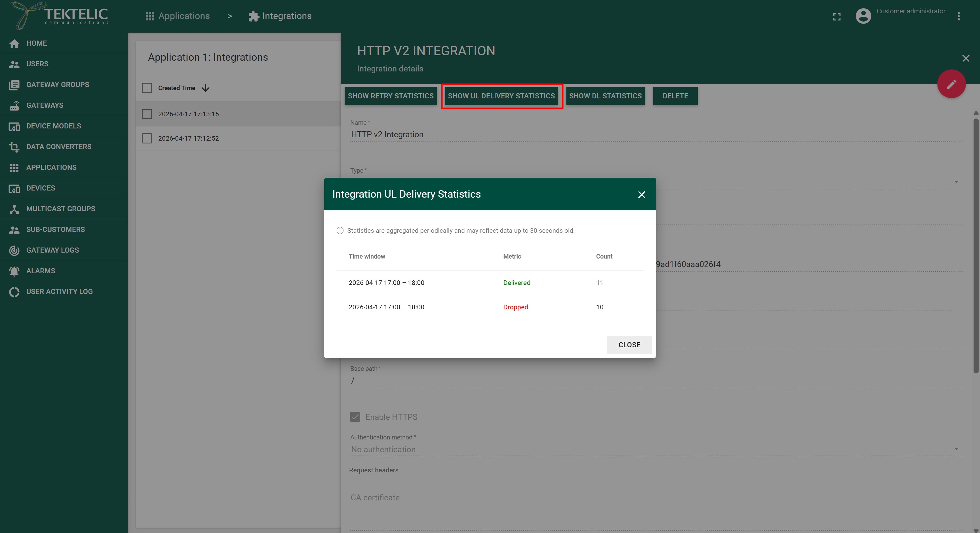This screenshot has height=533, width=980.
Task: Open the Alarms section
Action: [x=41, y=271]
